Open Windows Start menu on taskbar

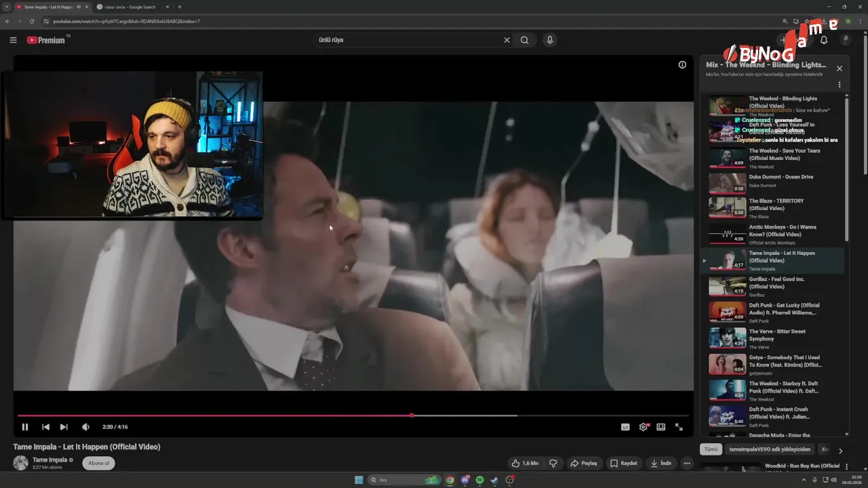click(x=359, y=480)
